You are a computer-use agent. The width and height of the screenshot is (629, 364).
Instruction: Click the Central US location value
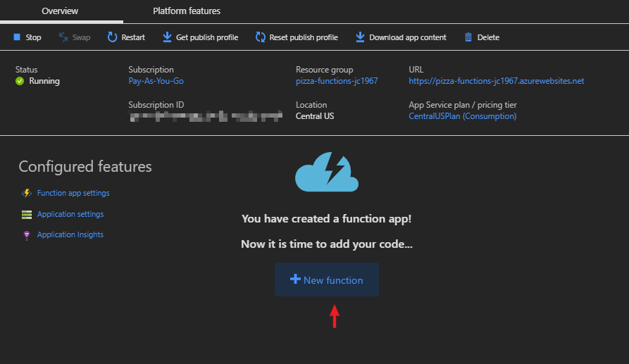tap(315, 116)
